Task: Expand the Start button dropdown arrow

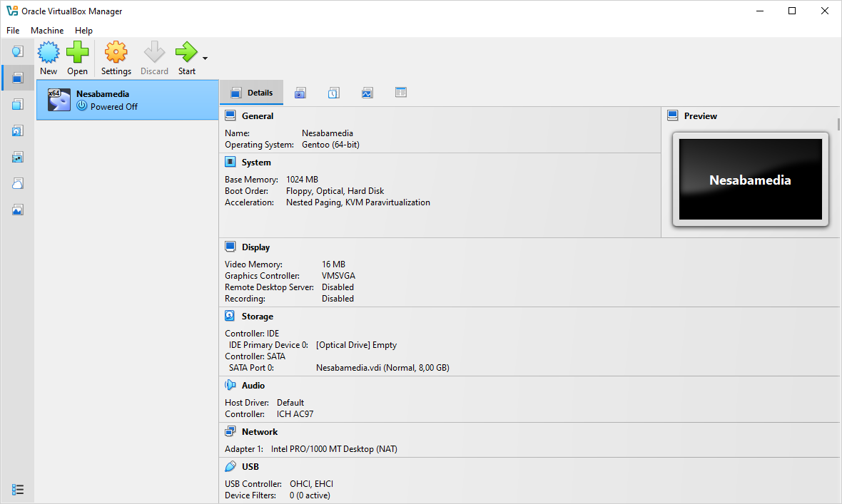Action: tap(205, 58)
